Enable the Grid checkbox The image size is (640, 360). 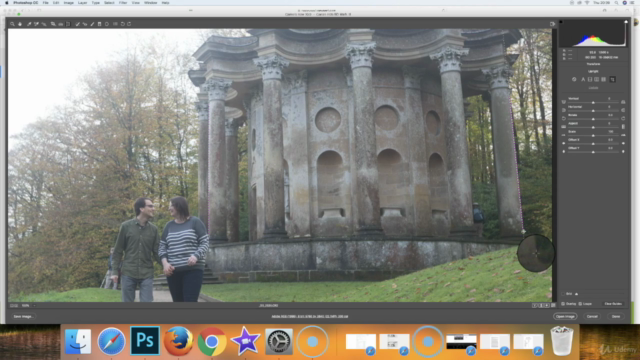pos(564,293)
